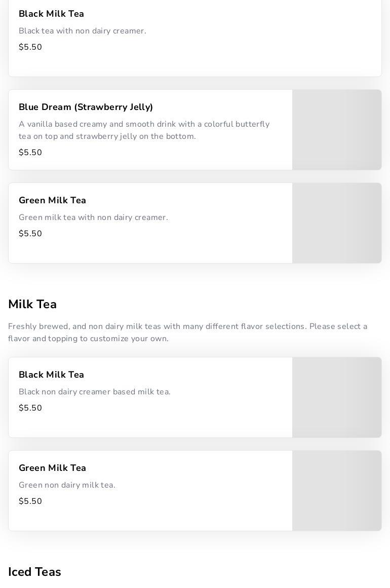This screenshot has height=588, width=390.
Task: Click the Blue Dream butterfly tea description text
Action: click(144, 130)
